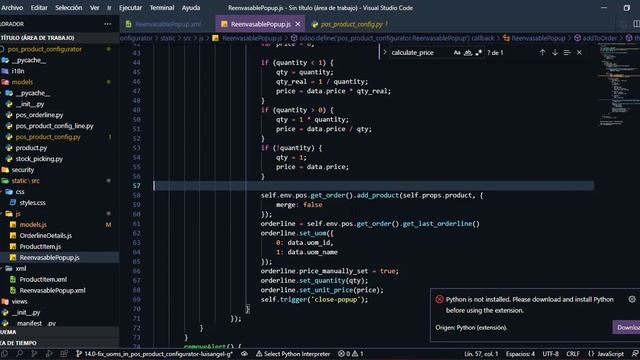This screenshot has width=640, height=360.
Task: Open OrderlineDetails.js file
Action: point(46,236)
